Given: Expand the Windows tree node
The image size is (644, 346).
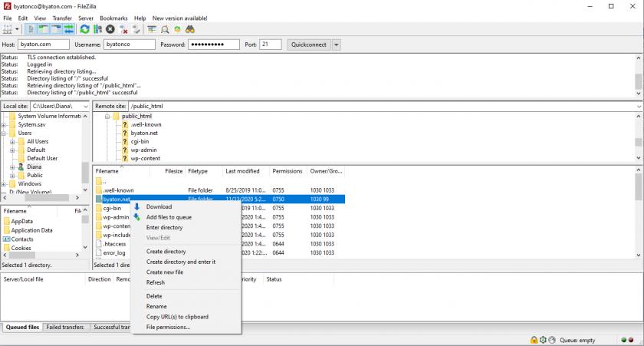Looking at the screenshot, I should coord(4,184).
